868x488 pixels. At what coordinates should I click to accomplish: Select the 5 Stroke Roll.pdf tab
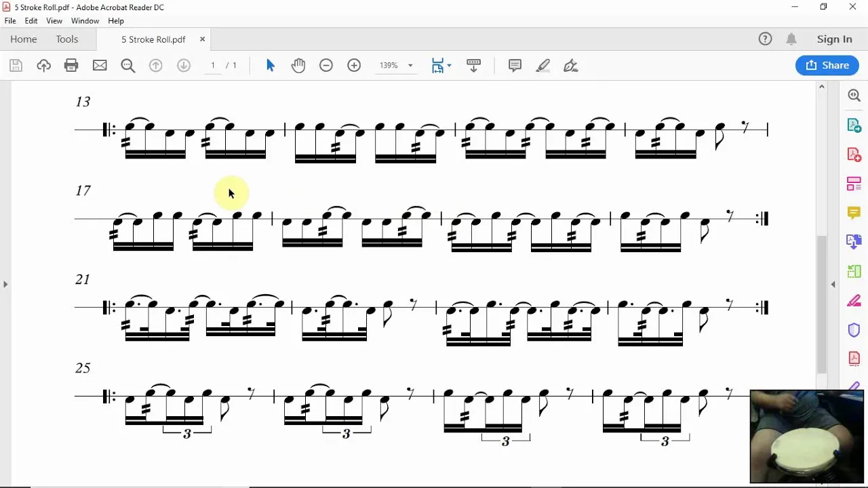click(x=154, y=39)
